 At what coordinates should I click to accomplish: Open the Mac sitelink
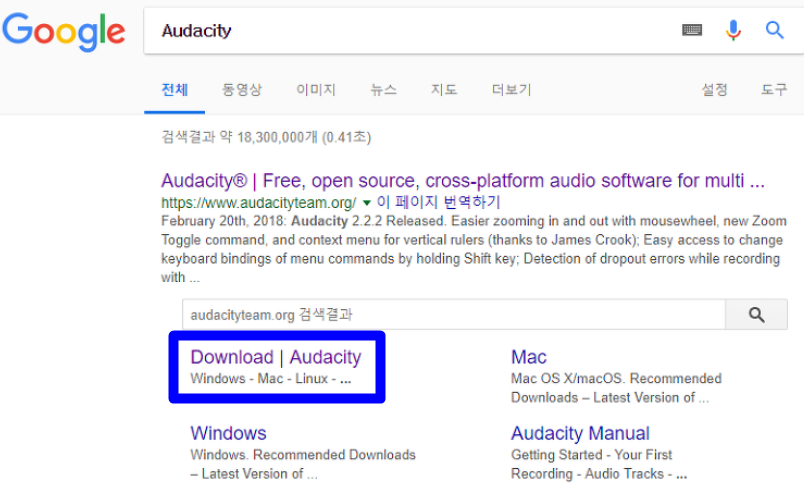[529, 357]
